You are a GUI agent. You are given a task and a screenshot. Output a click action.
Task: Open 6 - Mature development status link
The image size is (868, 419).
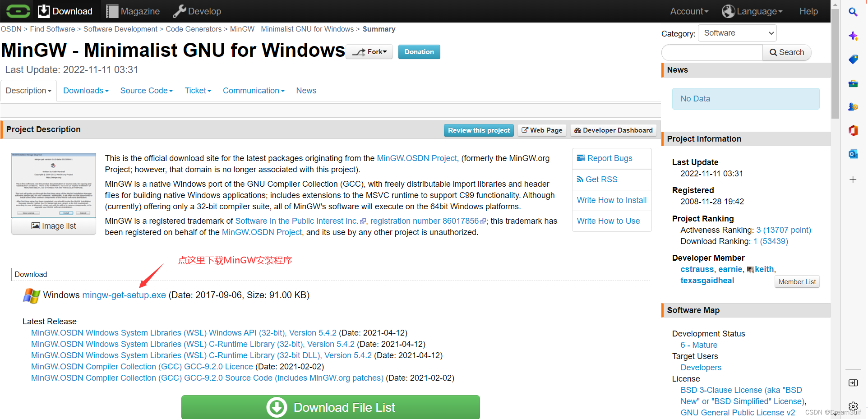click(699, 345)
